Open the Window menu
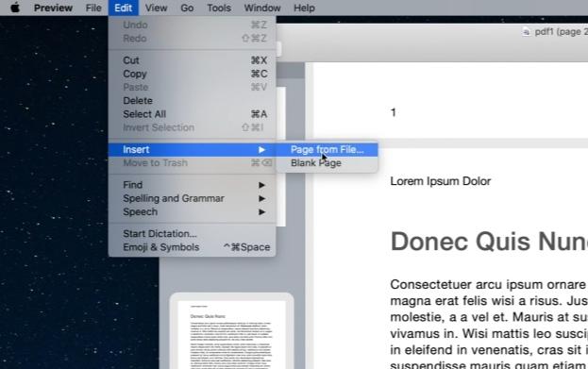The height and width of the screenshot is (369, 588). [x=262, y=8]
